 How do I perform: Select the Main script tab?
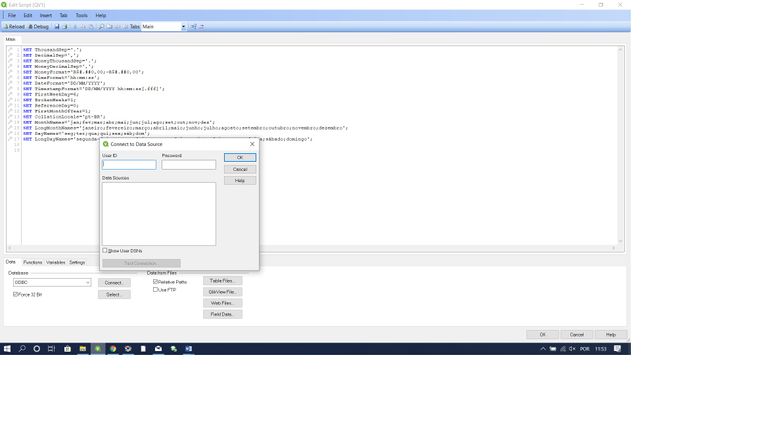pyautogui.click(x=11, y=39)
